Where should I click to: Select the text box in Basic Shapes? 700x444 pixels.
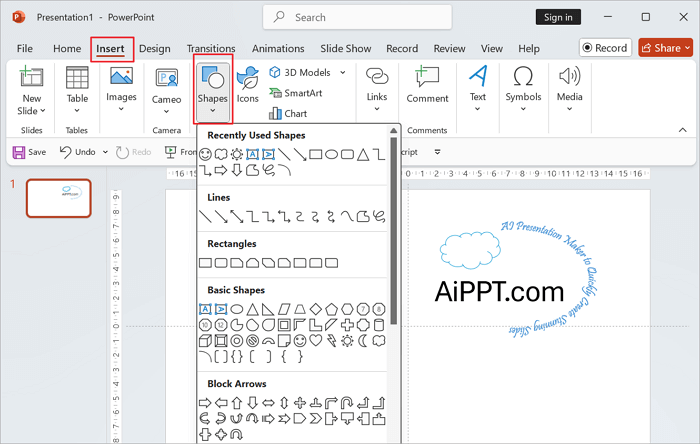205,309
